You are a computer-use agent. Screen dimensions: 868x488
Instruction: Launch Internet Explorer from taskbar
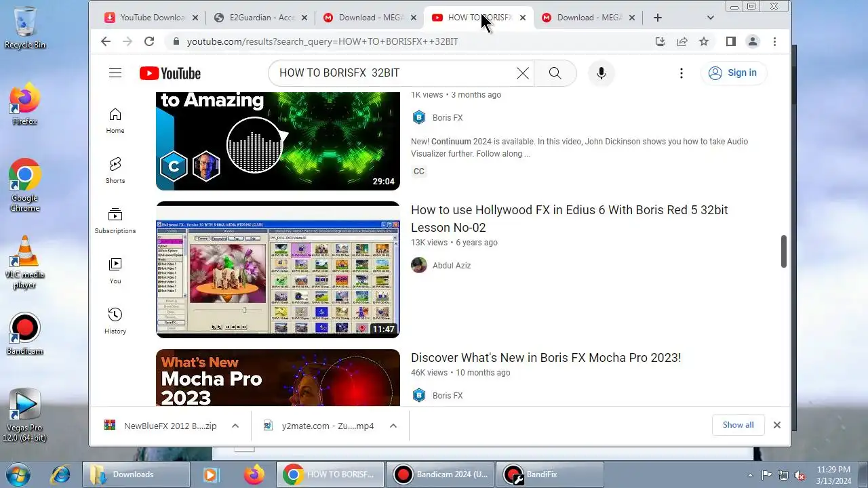60,474
